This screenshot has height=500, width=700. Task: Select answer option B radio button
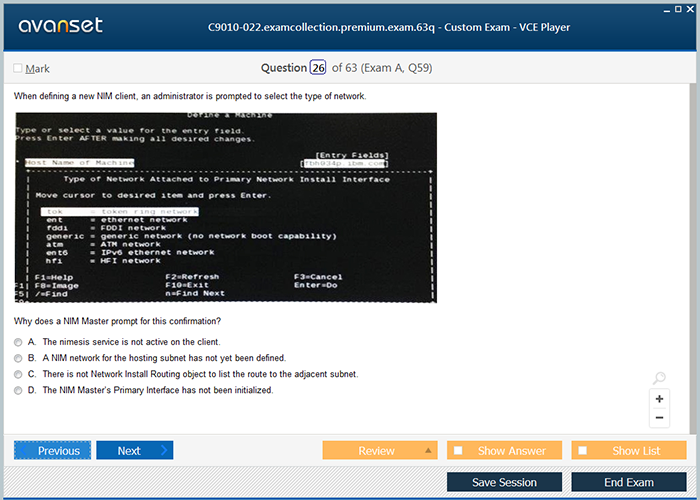click(18, 358)
